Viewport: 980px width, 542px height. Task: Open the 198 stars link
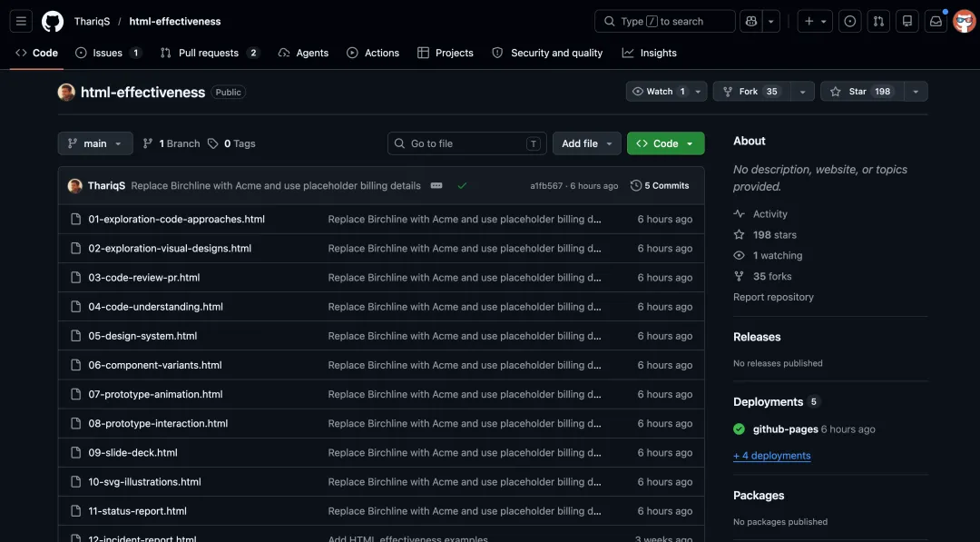[765, 235]
